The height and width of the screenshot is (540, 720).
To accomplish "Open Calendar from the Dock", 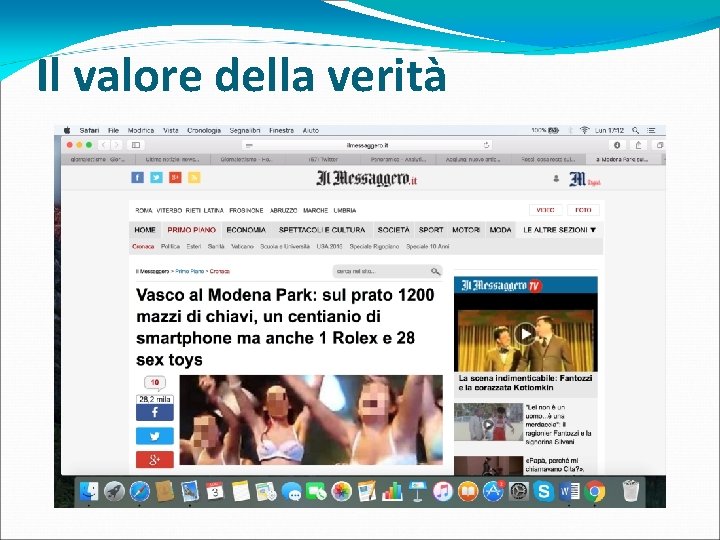I will [x=215, y=491].
